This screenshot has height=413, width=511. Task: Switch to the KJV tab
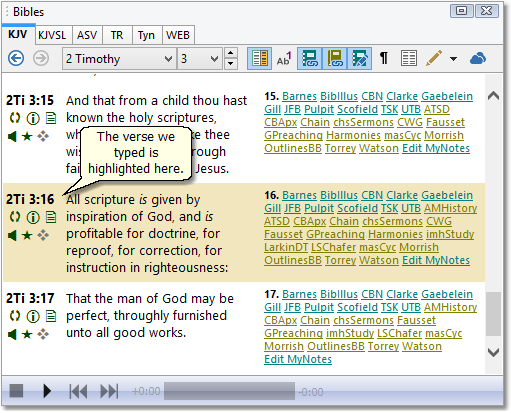[x=18, y=34]
